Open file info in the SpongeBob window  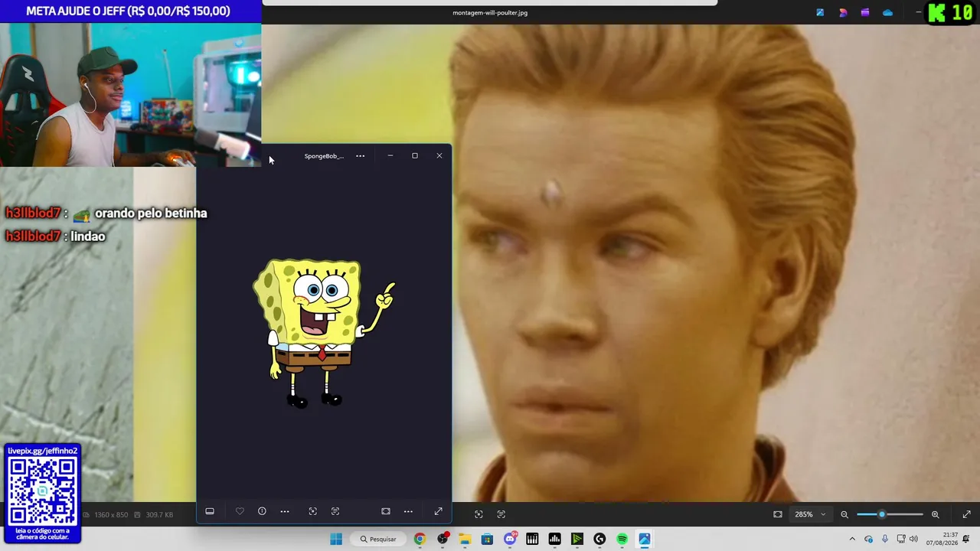262,511
